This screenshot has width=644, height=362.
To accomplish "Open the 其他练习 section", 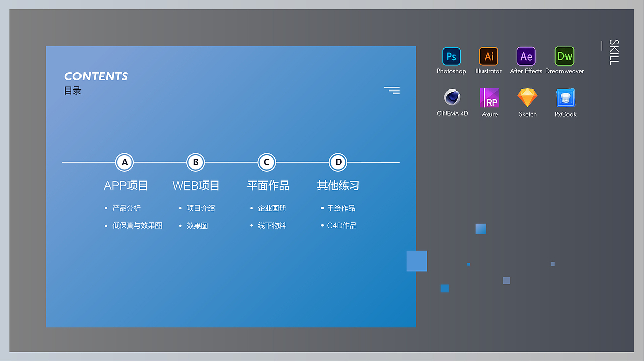I will [338, 186].
